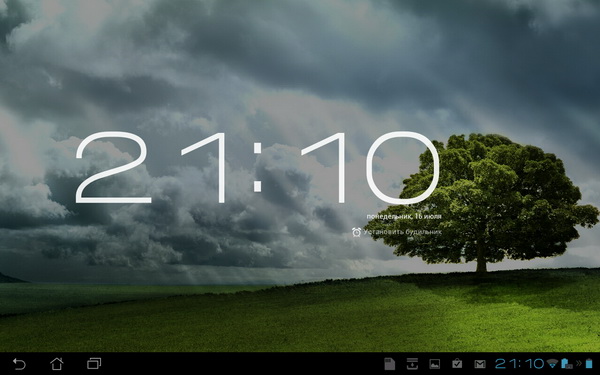Tap the colon of the large clock
600x375 pixels.
[x=258, y=167]
